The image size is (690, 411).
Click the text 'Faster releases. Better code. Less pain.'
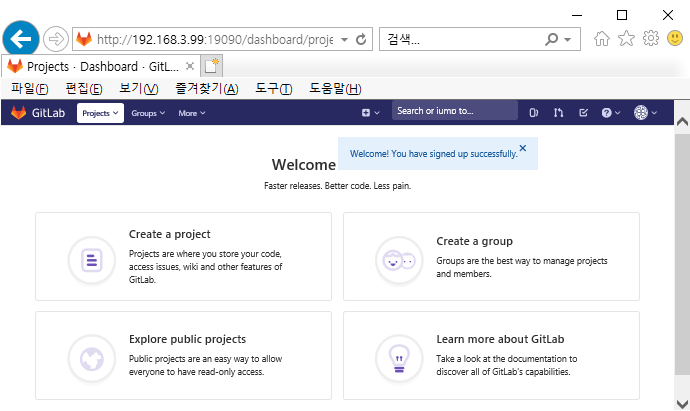click(338, 186)
